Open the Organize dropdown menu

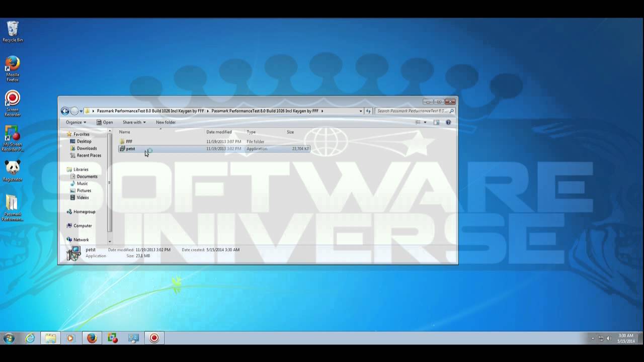pos(76,122)
